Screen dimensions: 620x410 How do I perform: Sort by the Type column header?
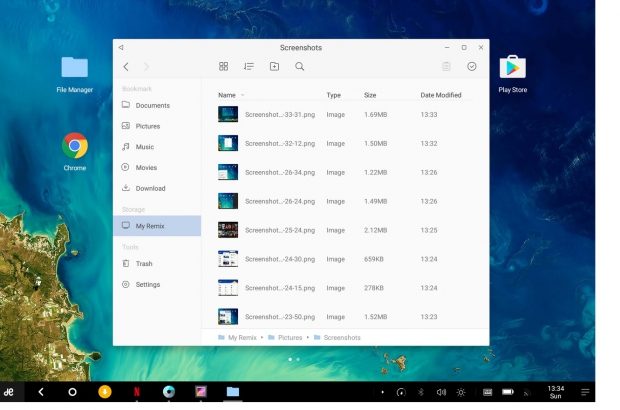[x=333, y=95]
